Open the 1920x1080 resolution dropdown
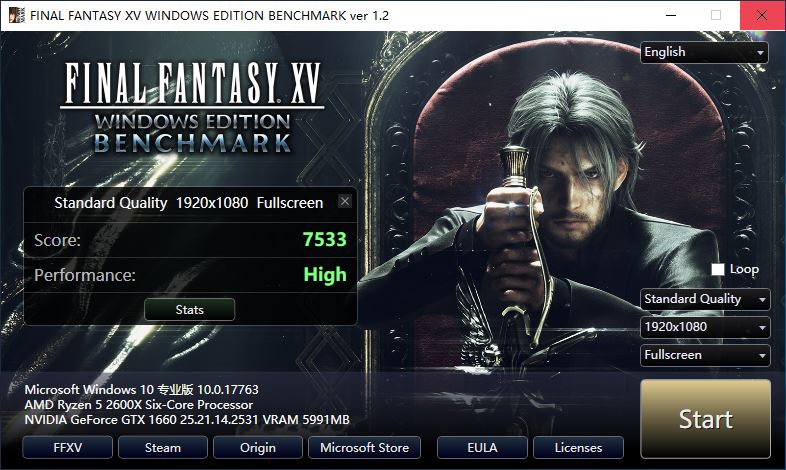This screenshot has width=786, height=470. tap(705, 327)
